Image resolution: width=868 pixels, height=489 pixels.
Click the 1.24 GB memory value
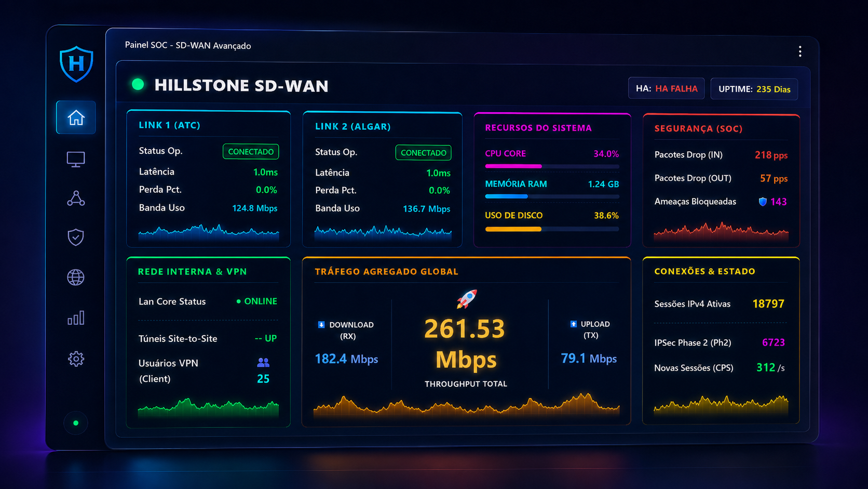(603, 184)
